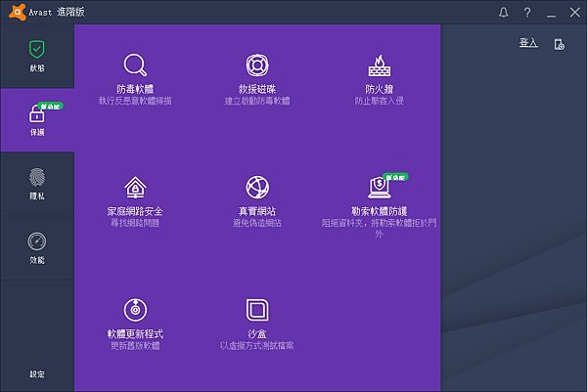
Task: Click the license document icon beside 登入
Action: [x=560, y=44]
